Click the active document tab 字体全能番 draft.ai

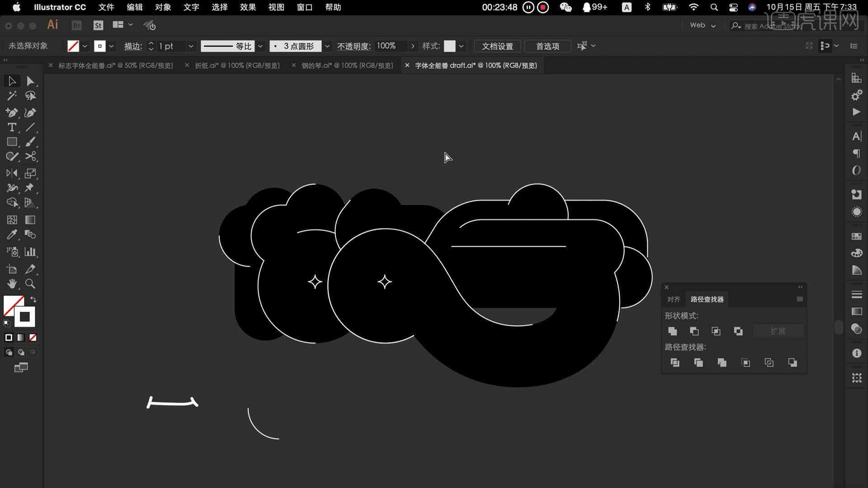point(476,65)
